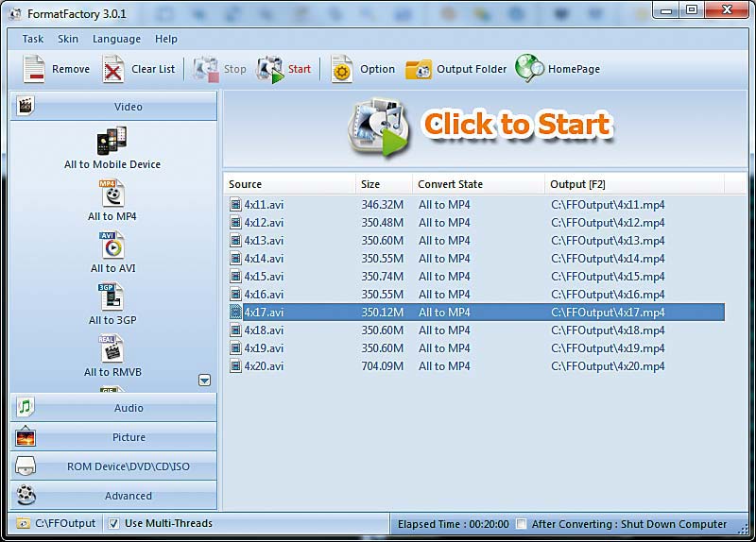This screenshot has height=542, width=756.
Task: Click the Output [F2] column header
Action: point(634,184)
